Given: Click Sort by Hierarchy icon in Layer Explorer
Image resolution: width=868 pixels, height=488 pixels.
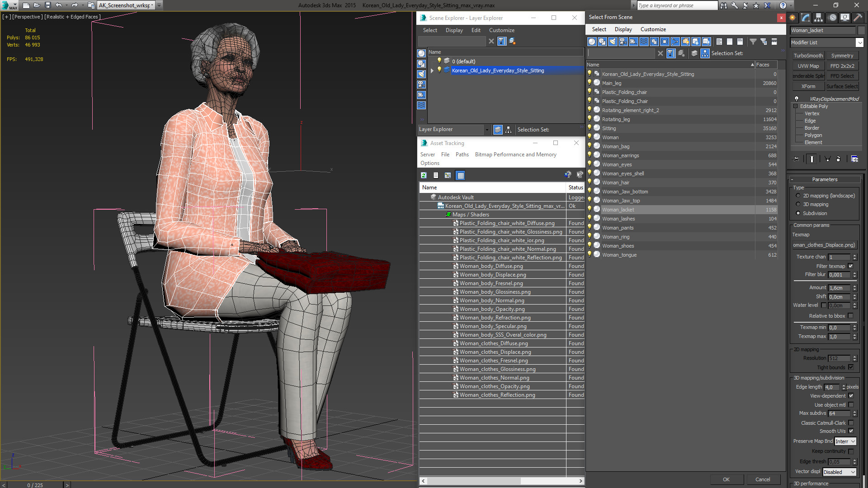Looking at the screenshot, I should click(509, 130).
